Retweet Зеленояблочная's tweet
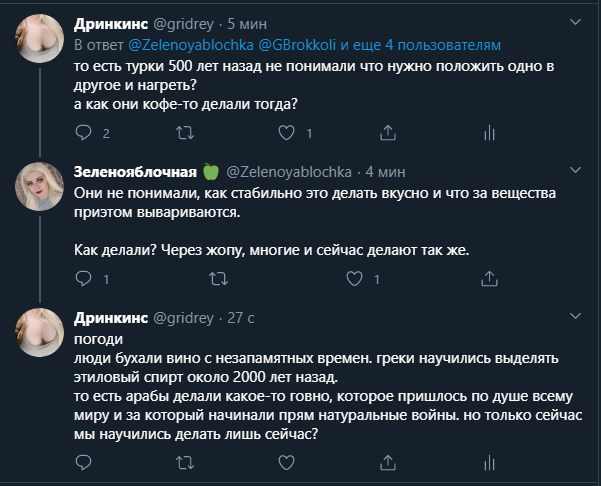This screenshot has height=486, width=601. tap(185, 280)
